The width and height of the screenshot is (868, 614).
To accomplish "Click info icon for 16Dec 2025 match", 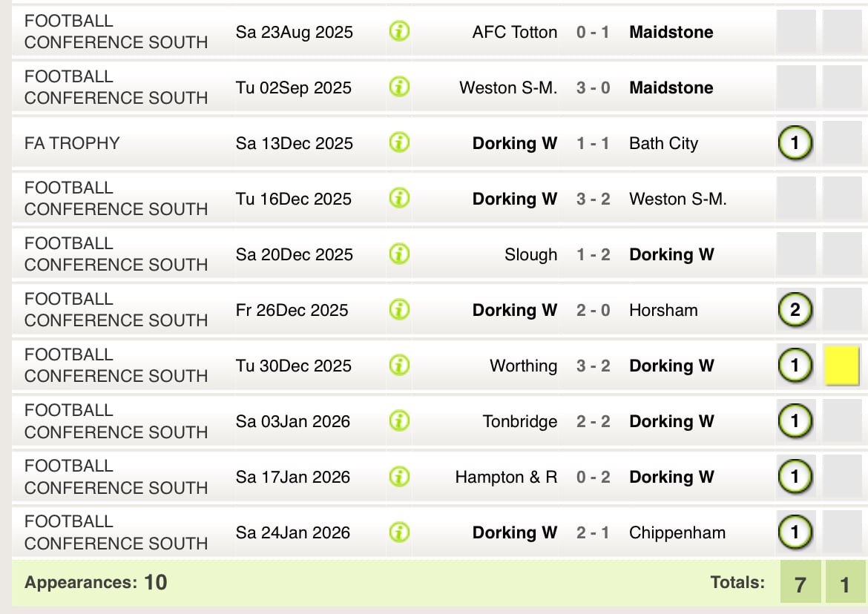I will [x=399, y=198].
